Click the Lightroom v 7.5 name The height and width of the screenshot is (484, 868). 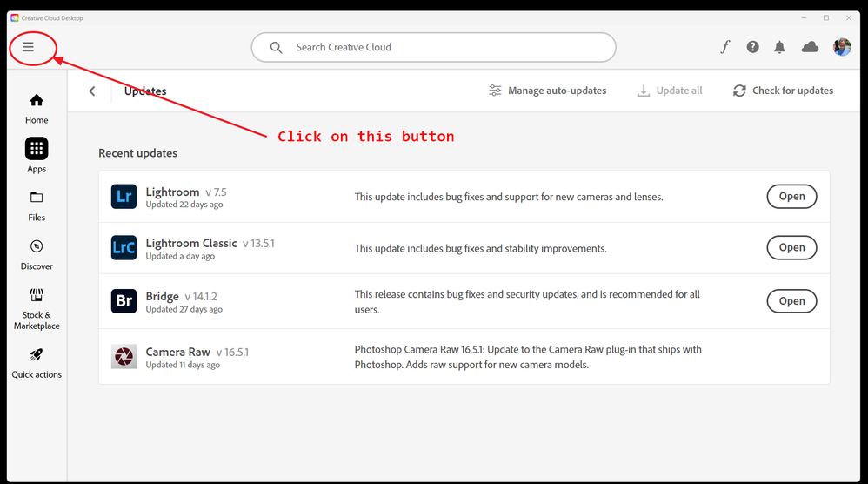click(186, 192)
